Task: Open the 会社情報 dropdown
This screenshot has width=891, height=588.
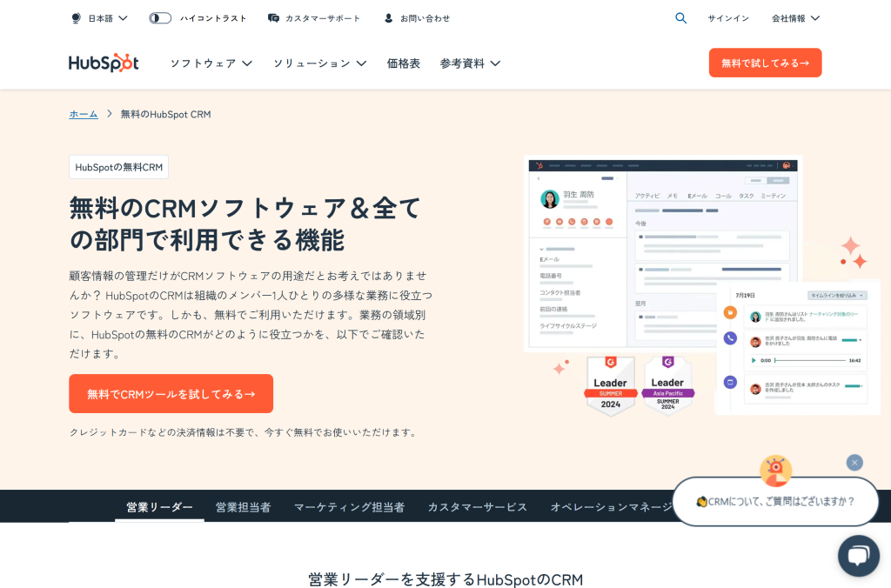Action: click(795, 18)
